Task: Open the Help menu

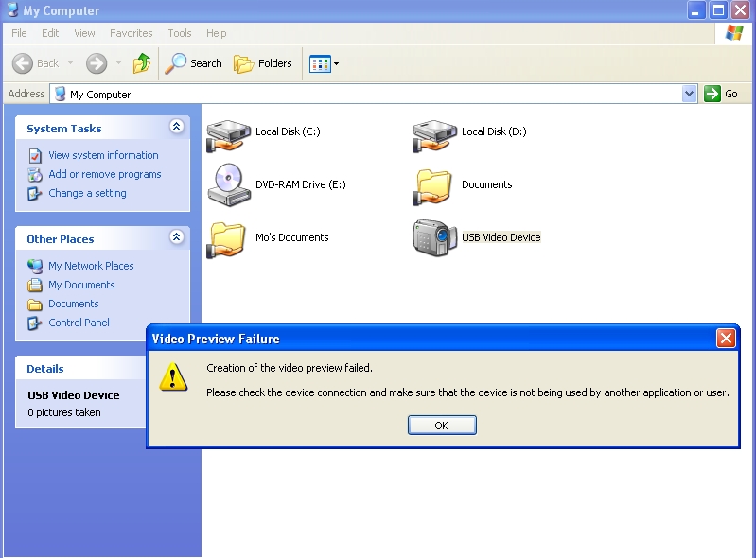Action: 217,33
